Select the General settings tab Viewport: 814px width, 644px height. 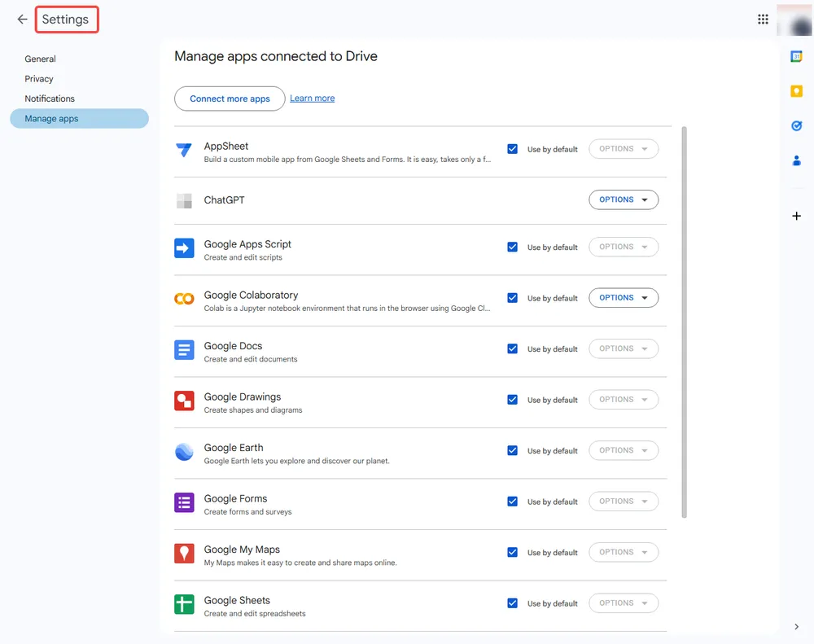[80, 59]
